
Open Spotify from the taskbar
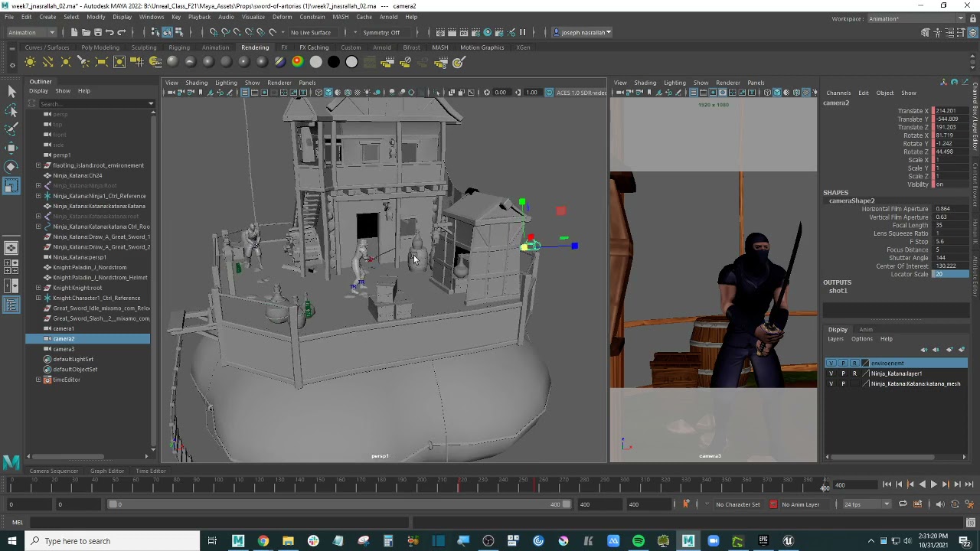click(x=639, y=541)
